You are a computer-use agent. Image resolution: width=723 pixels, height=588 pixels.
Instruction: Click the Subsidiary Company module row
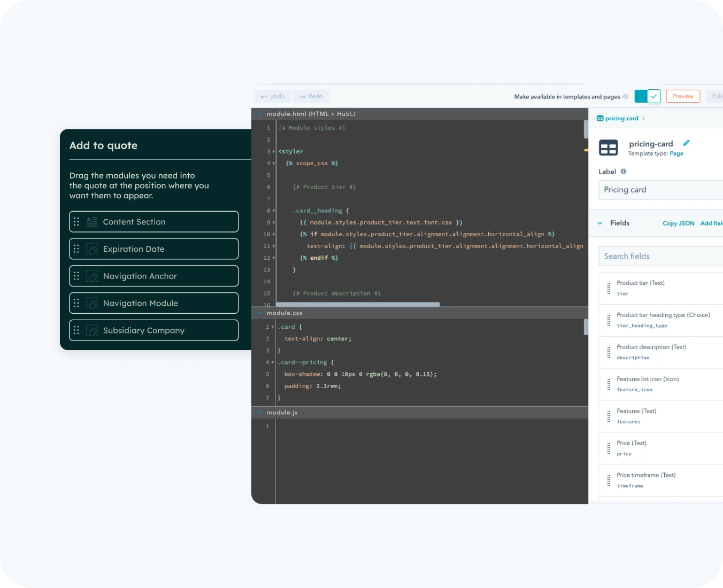coord(154,330)
